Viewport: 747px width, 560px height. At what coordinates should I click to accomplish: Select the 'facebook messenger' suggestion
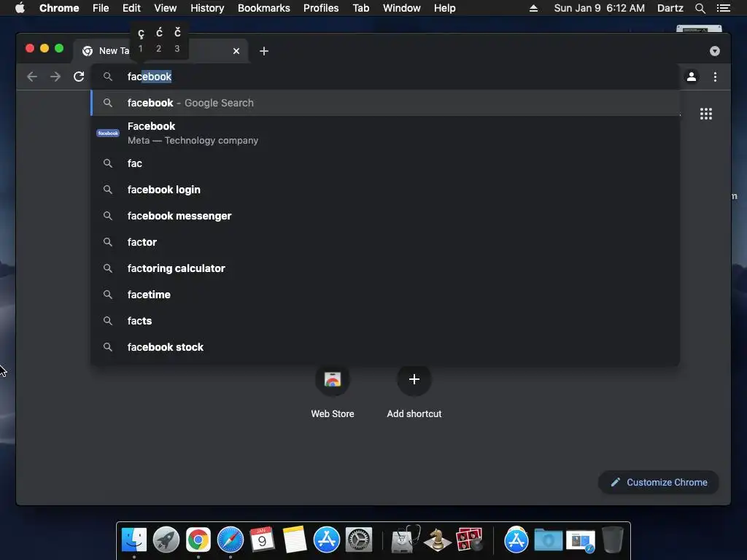pos(385,216)
